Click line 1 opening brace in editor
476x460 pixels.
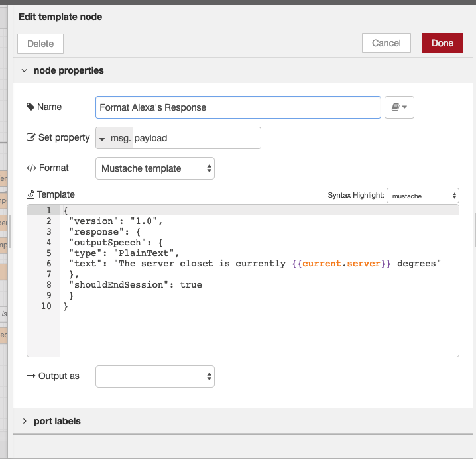click(x=66, y=210)
